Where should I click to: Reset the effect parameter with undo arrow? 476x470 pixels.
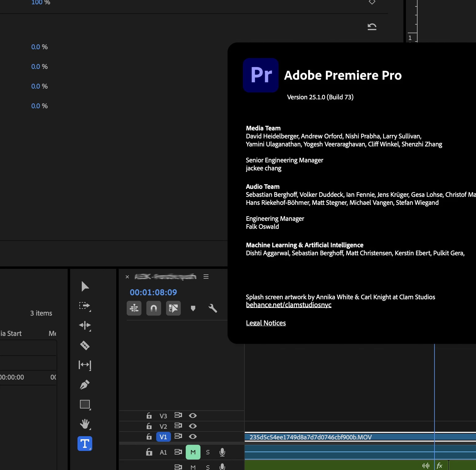pos(372,27)
